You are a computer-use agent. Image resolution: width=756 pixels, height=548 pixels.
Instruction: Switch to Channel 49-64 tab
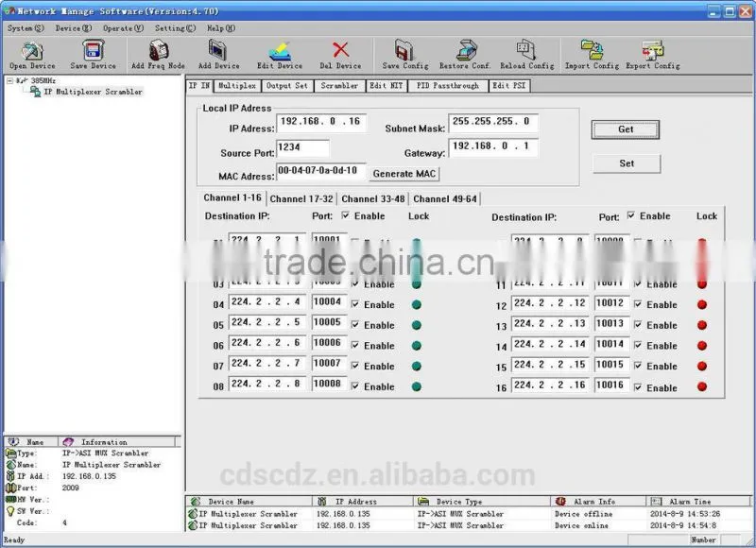[444, 198]
